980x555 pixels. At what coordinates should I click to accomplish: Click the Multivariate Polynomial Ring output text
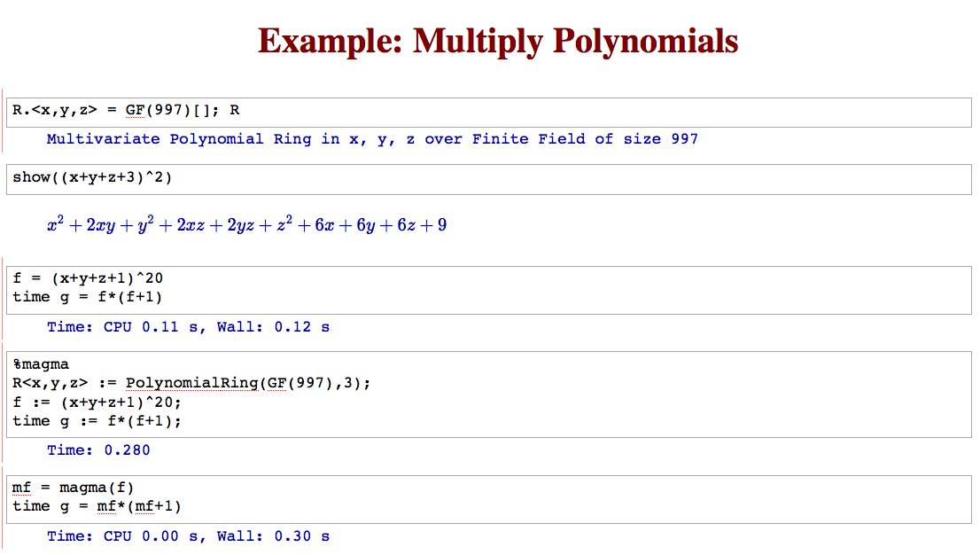(x=372, y=139)
